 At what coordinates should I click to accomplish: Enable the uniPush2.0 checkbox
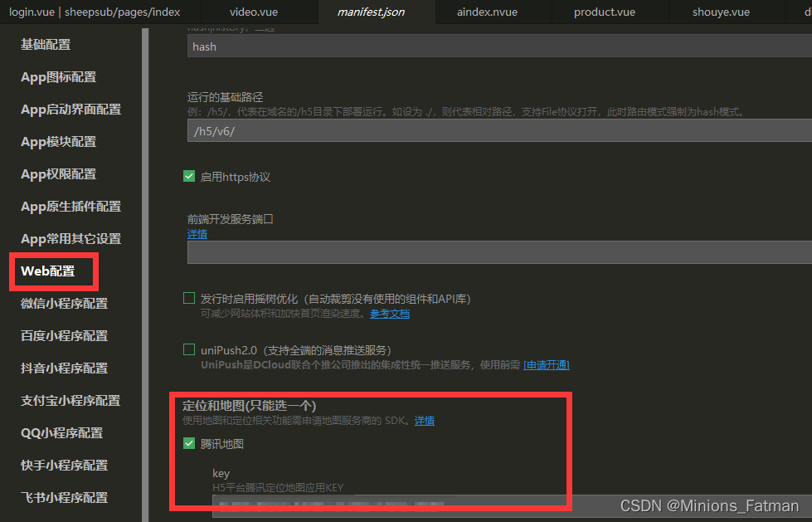coord(189,350)
